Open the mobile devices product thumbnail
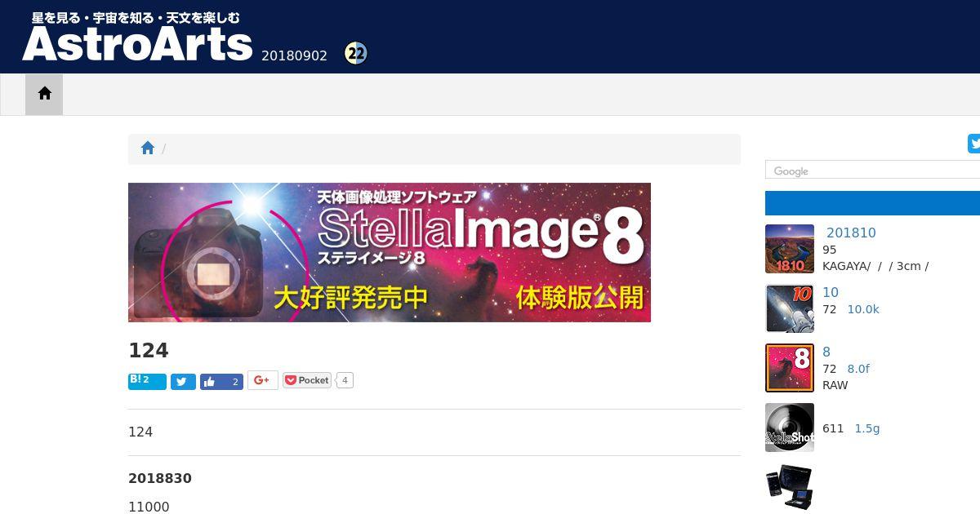This screenshot has width=980, height=514. tap(790, 487)
